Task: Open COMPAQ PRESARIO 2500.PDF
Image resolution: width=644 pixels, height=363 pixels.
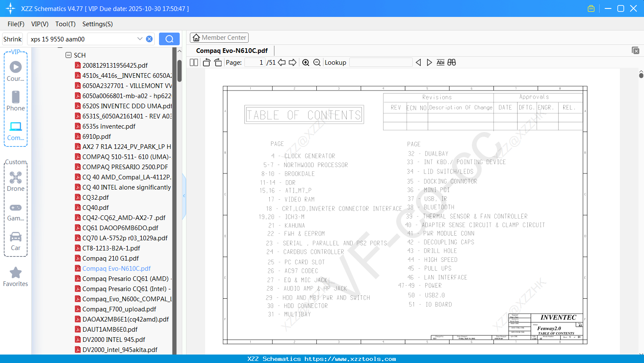Action: (125, 167)
